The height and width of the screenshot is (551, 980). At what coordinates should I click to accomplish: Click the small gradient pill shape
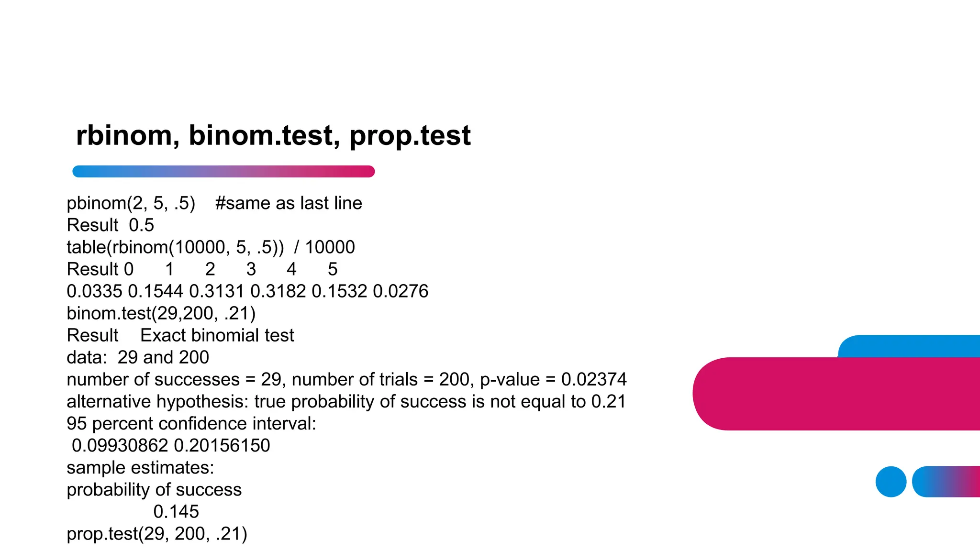pyautogui.click(x=946, y=482)
